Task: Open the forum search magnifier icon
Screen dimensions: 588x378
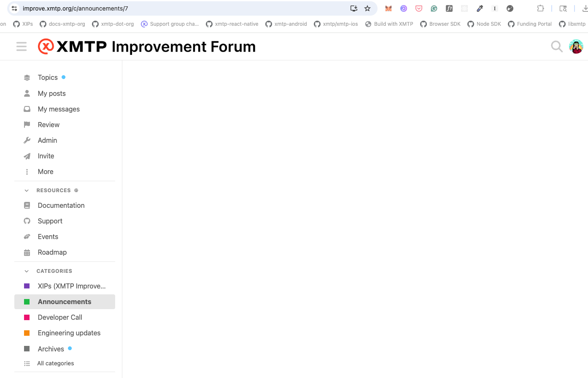Action: [x=556, y=46]
